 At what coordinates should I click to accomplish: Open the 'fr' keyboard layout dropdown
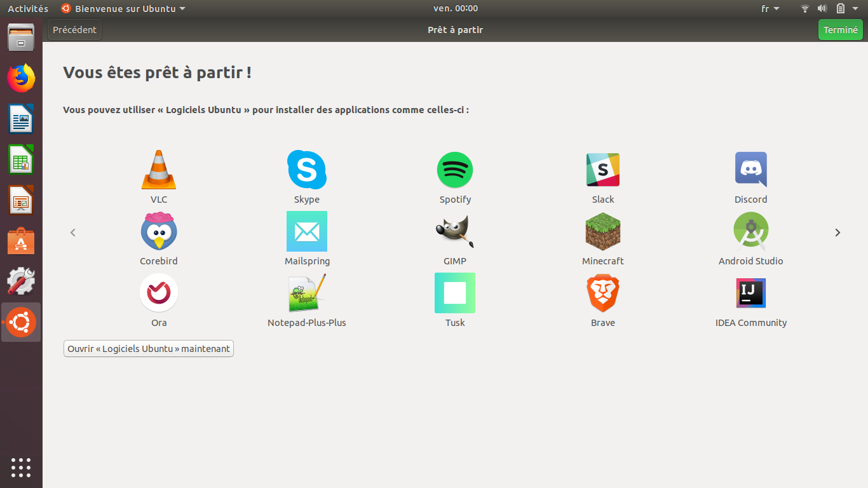tap(770, 9)
